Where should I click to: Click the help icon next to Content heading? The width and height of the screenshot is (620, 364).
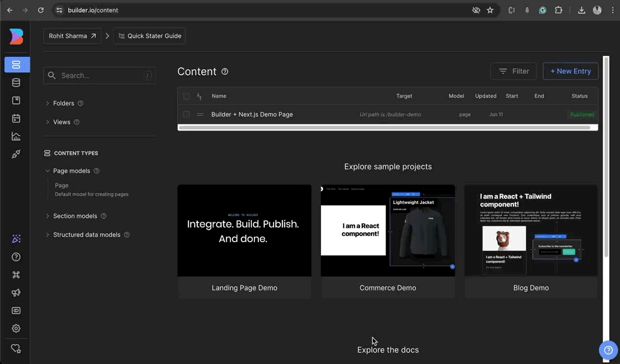coord(225,71)
